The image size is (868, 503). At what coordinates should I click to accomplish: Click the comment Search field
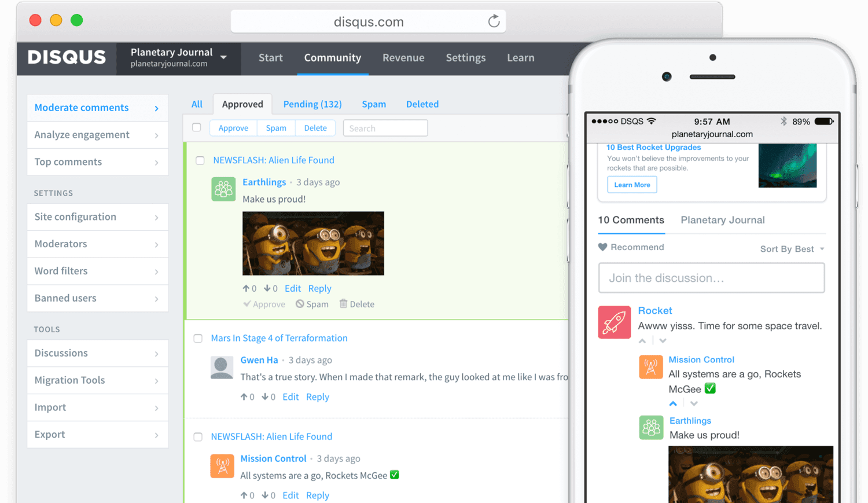coord(385,128)
